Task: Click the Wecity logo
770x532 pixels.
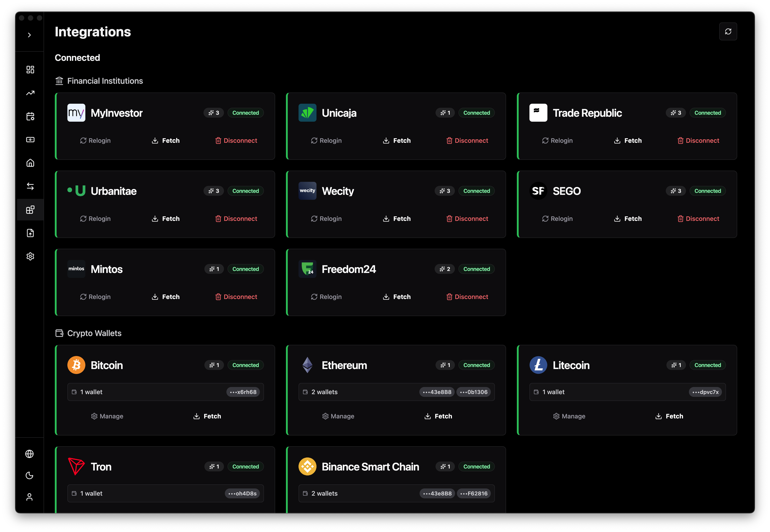Action: pyautogui.click(x=308, y=191)
